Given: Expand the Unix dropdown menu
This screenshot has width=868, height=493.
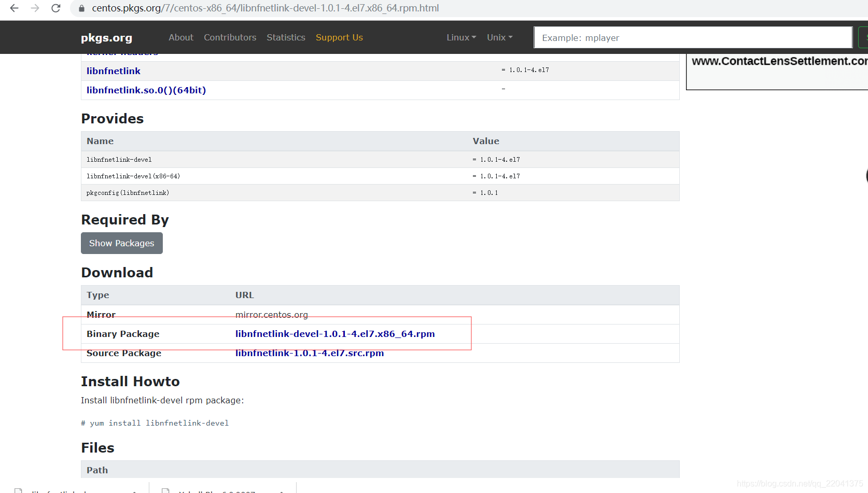Looking at the screenshot, I should point(499,37).
